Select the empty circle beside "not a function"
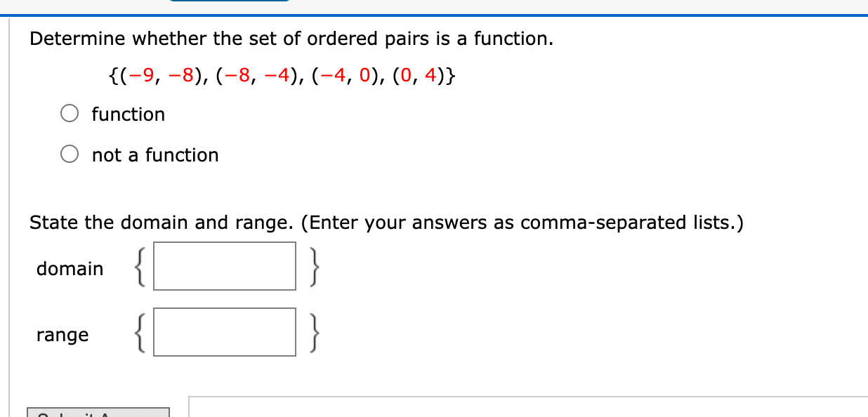868x417 pixels. tap(70, 153)
